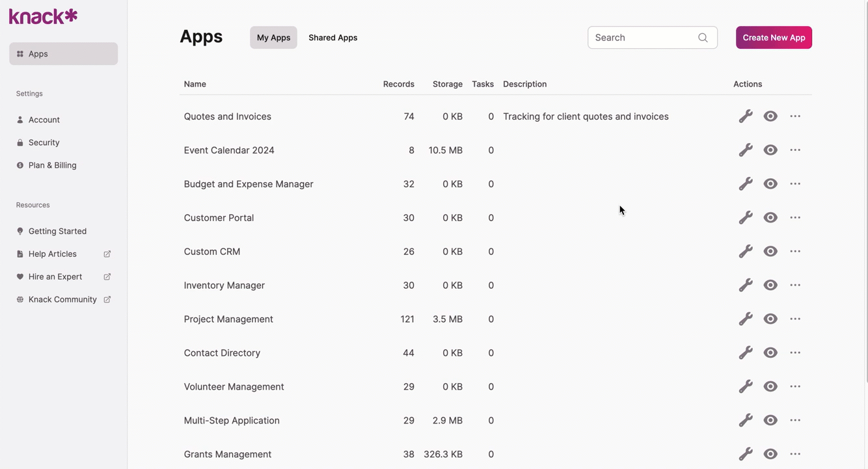Select the My Apps tab
The image size is (868, 469).
coord(273,37)
